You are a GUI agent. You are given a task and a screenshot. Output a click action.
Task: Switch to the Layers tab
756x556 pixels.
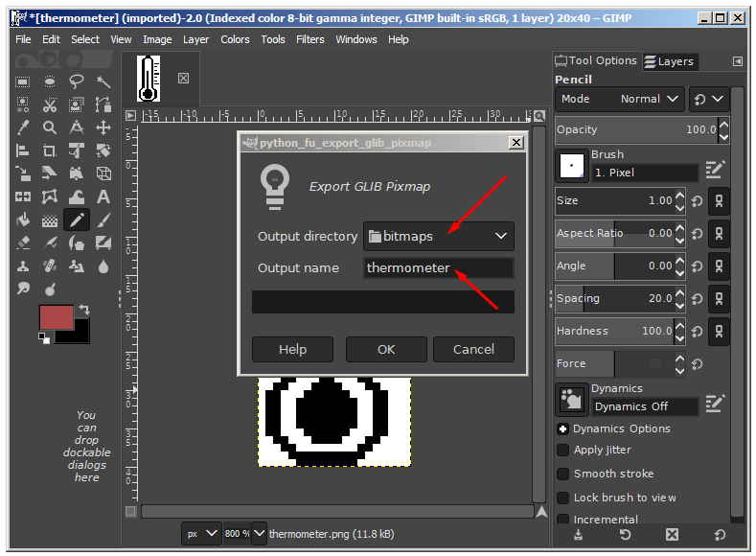[x=670, y=61]
